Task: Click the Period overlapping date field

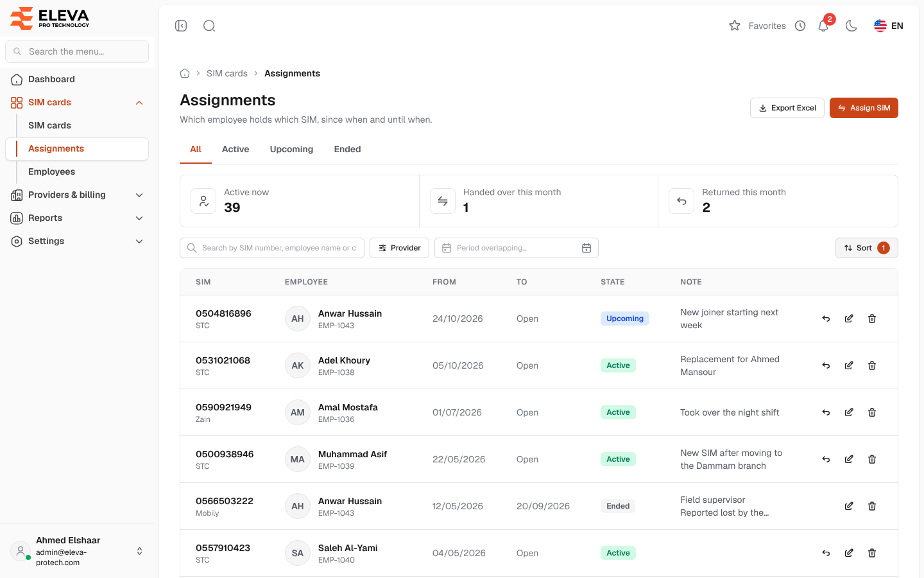Action: [517, 248]
